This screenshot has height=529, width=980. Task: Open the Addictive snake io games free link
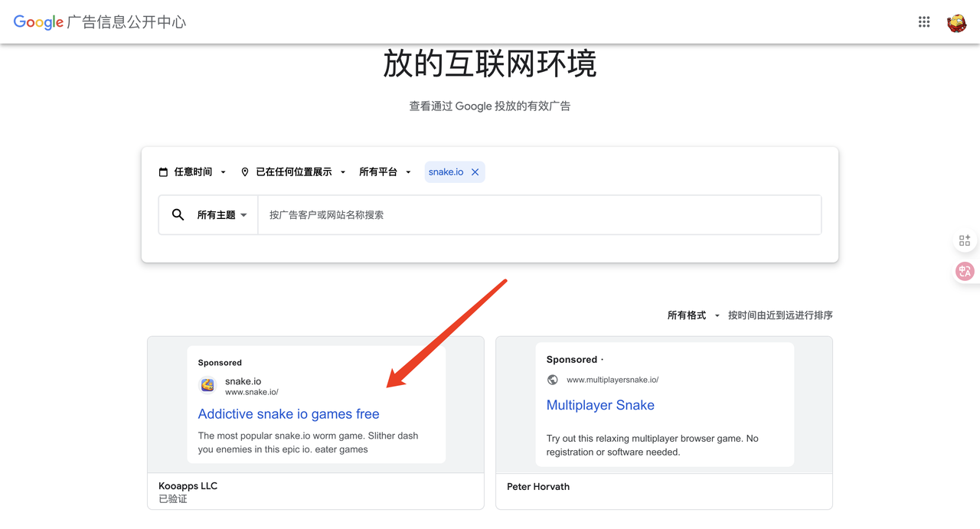[289, 414]
